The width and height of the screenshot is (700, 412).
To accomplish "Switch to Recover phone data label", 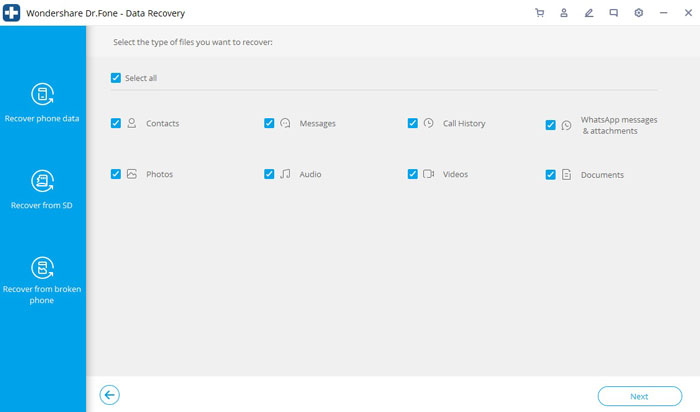I will pos(42,119).
